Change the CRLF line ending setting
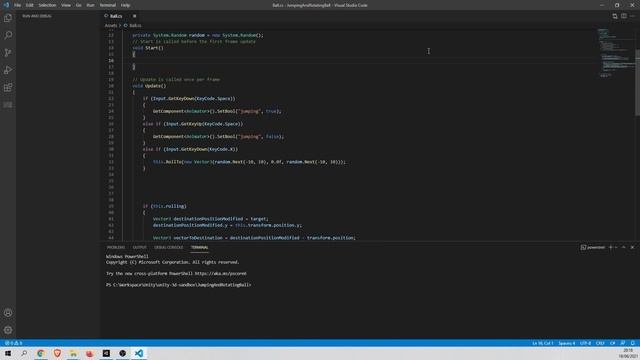Image resolution: width=640 pixels, height=360 pixels. pos(600,343)
